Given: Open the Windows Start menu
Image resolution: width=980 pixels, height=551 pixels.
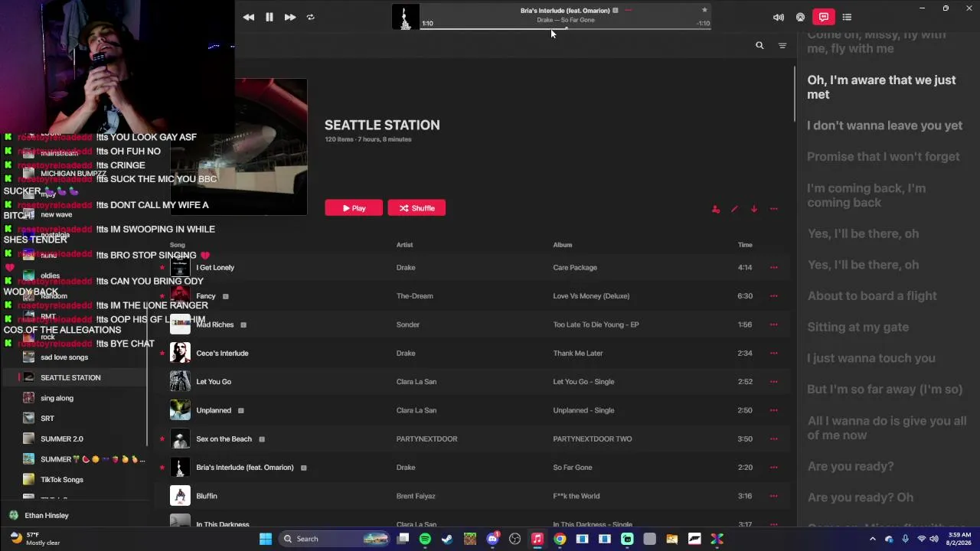Looking at the screenshot, I should click(x=266, y=539).
